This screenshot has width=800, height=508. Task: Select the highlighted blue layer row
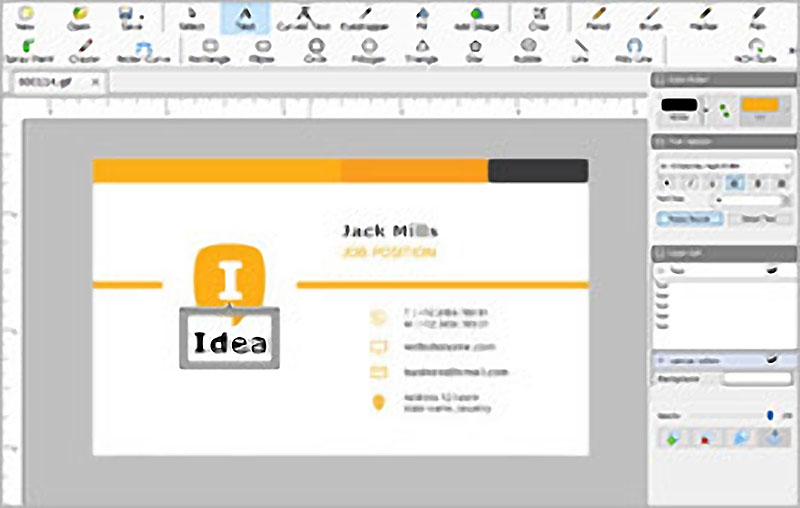click(x=723, y=360)
